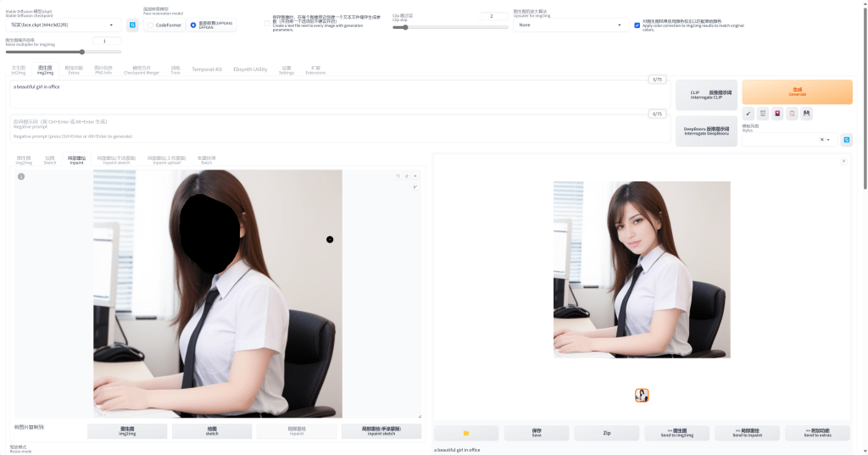Click the pink show extra networks icon
This screenshot has height=455, width=868.
pos(778,114)
